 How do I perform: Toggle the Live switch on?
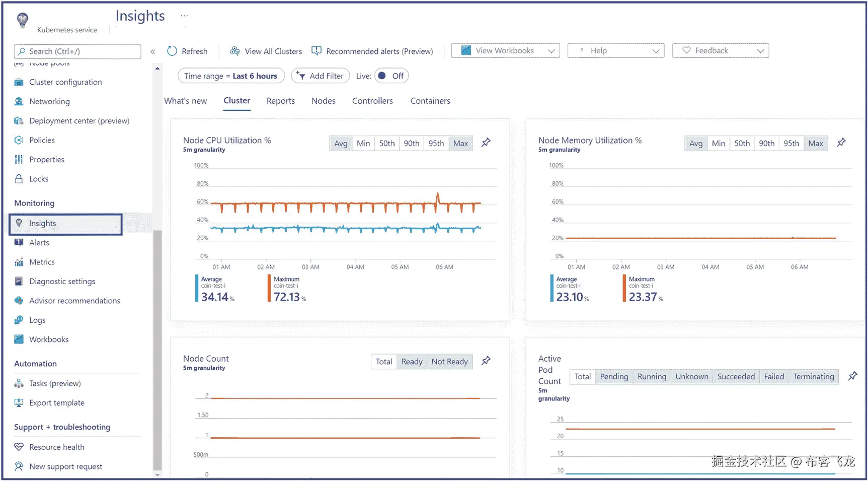pyautogui.click(x=390, y=76)
